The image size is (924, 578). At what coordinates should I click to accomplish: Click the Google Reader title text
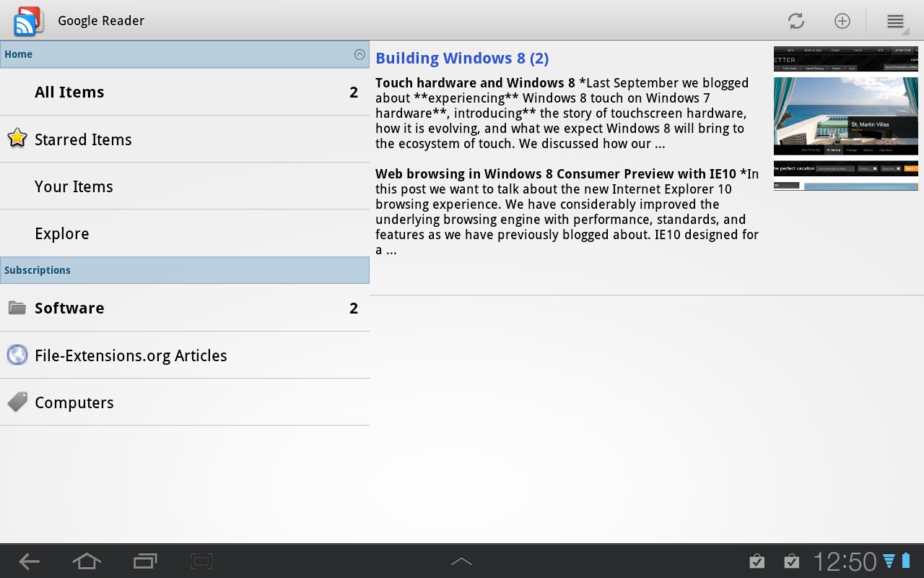[101, 21]
